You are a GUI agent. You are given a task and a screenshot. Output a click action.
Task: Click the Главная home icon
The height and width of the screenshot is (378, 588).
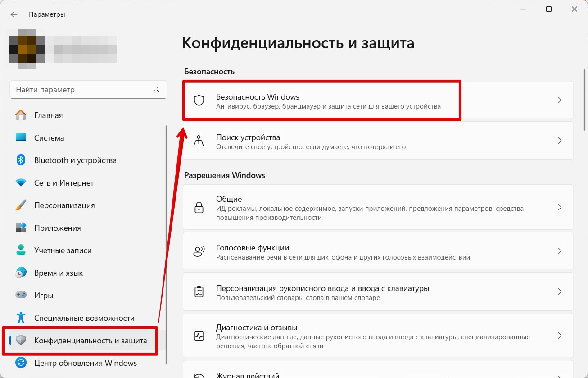tap(21, 115)
